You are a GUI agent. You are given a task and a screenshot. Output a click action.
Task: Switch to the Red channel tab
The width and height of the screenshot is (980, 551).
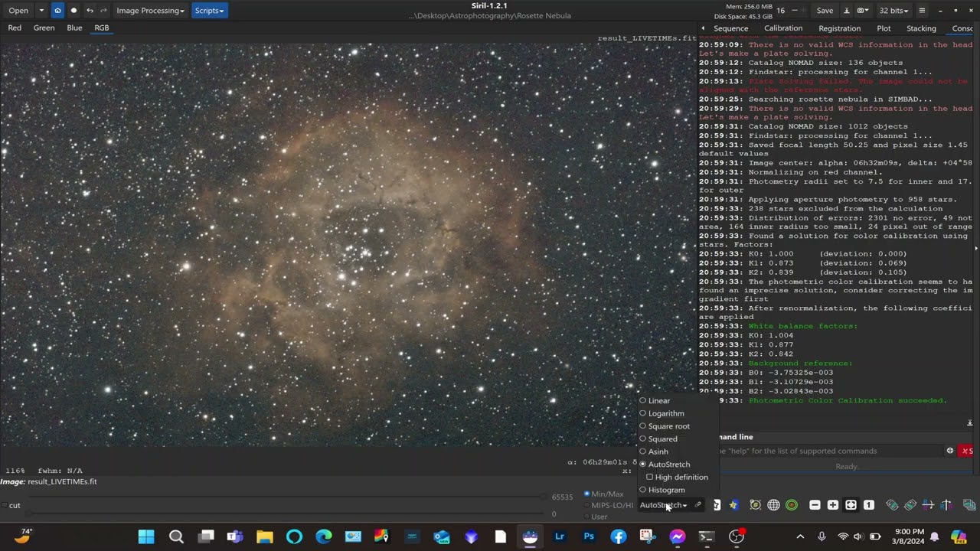pyautogui.click(x=15, y=28)
